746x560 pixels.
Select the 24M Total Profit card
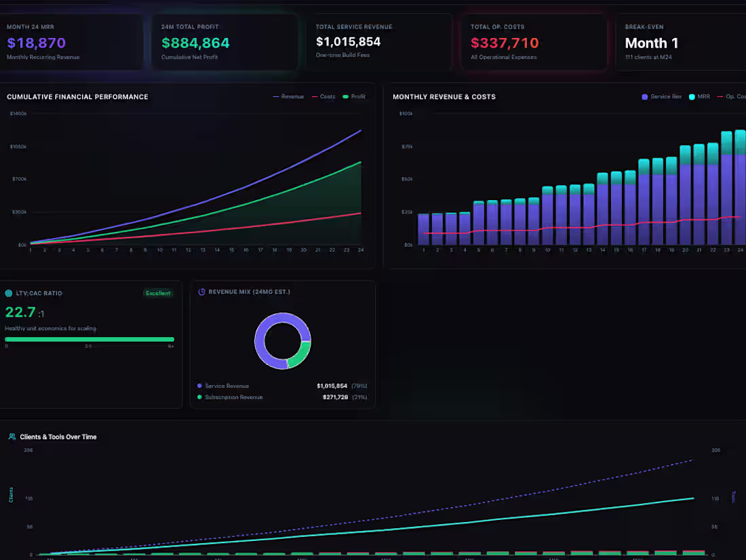224,41
